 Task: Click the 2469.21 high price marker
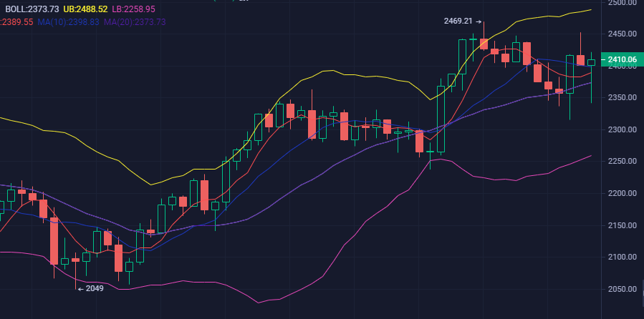click(x=463, y=21)
